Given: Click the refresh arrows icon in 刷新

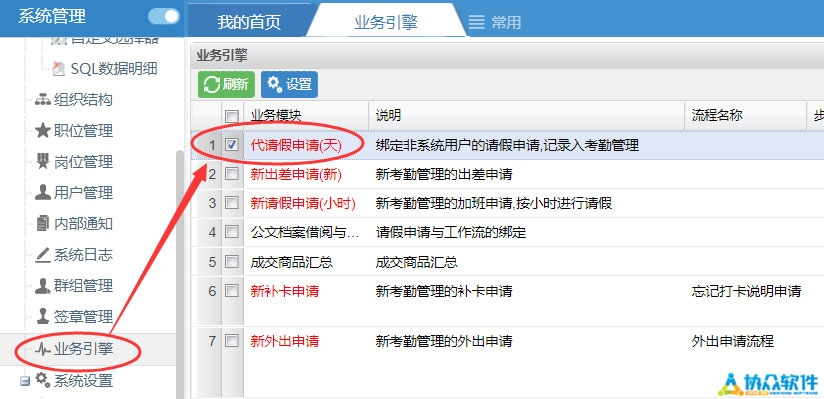Looking at the screenshot, I should 211,85.
